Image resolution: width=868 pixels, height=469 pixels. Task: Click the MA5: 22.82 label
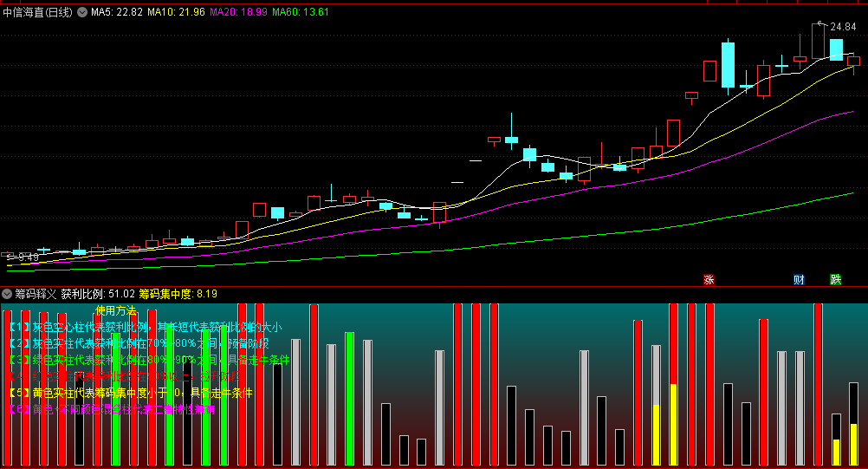pyautogui.click(x=117, y=12)
